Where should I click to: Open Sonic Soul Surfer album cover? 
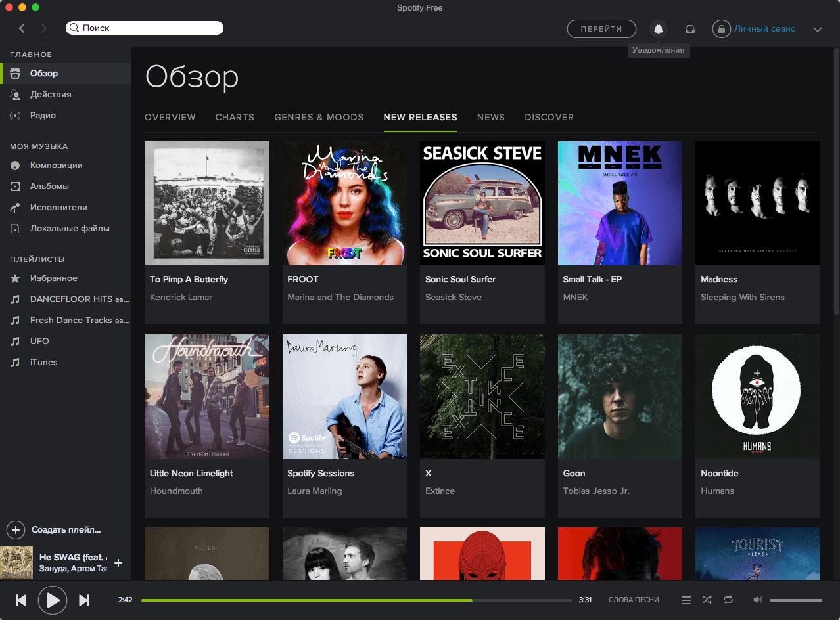[x=482, y=203]
